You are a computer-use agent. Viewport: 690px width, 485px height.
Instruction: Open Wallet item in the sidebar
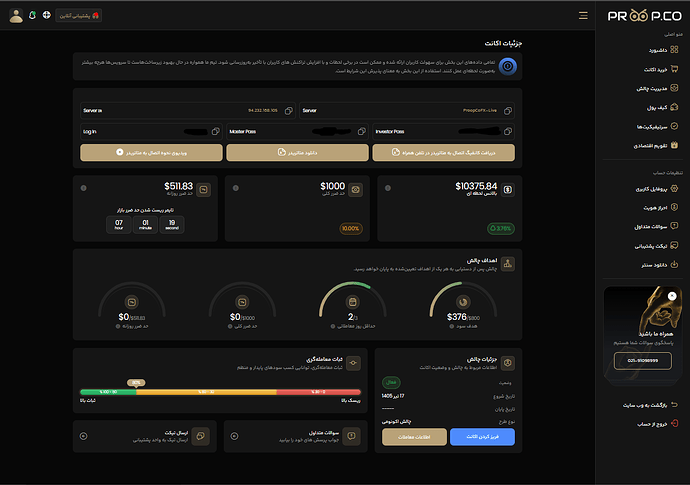662,107
